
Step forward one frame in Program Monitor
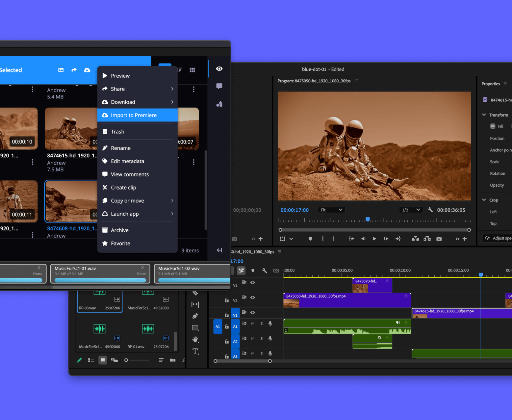click(x=386, y=239)
